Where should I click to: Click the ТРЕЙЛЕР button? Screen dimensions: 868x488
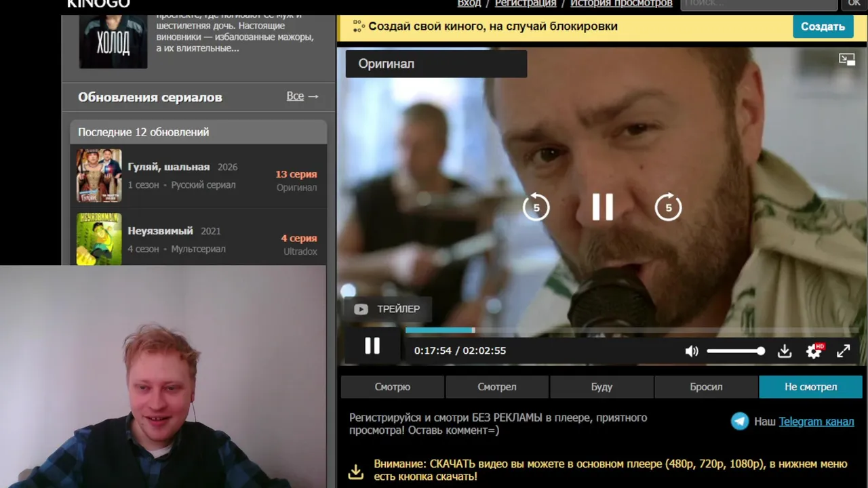(x=387, y=309)
